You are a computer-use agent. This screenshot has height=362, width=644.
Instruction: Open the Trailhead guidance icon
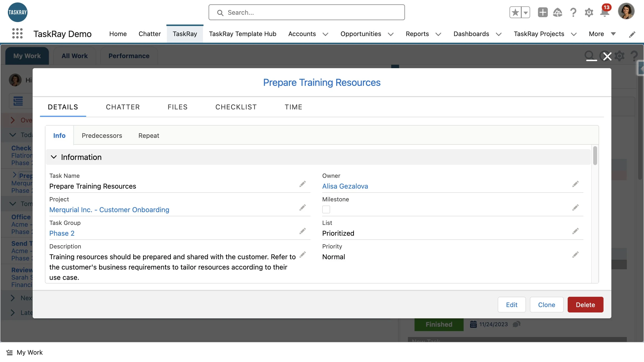click(558, 13)
